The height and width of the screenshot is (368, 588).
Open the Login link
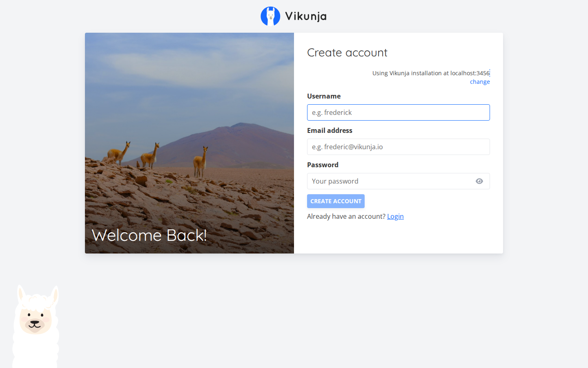click(395, 216)
